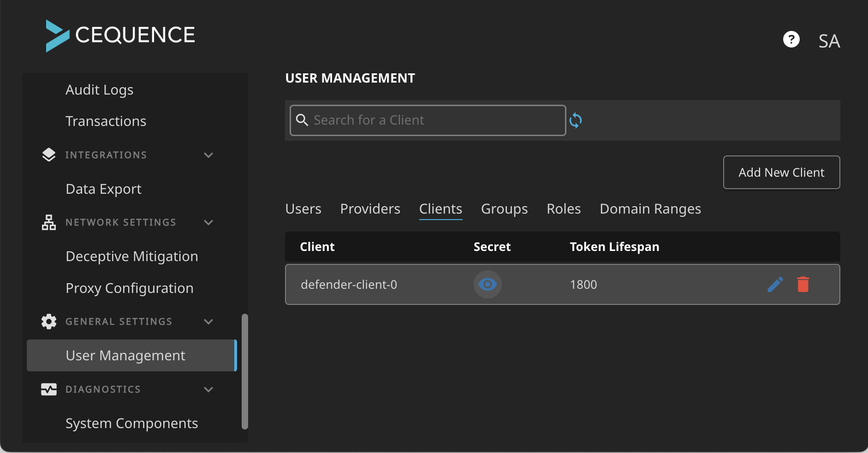Click the Client column header
The width and height of the screenshot is (868, 453).
(317, 247)
